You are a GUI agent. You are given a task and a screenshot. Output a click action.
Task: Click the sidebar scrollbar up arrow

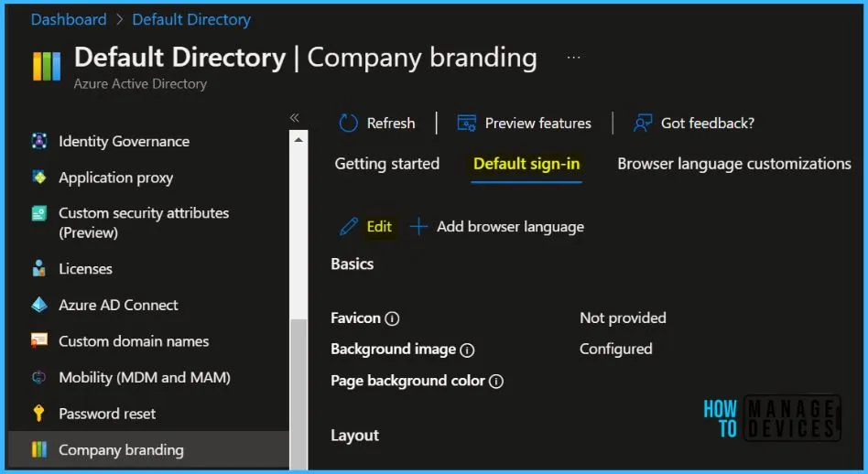coord(298,140)
